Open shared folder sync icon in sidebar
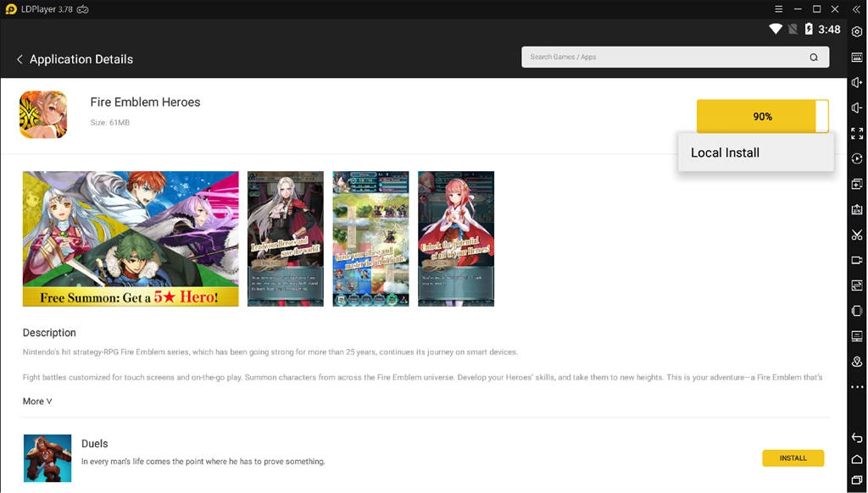The width and height of the screenshot is (868, 493). click(x=857, y=285)
